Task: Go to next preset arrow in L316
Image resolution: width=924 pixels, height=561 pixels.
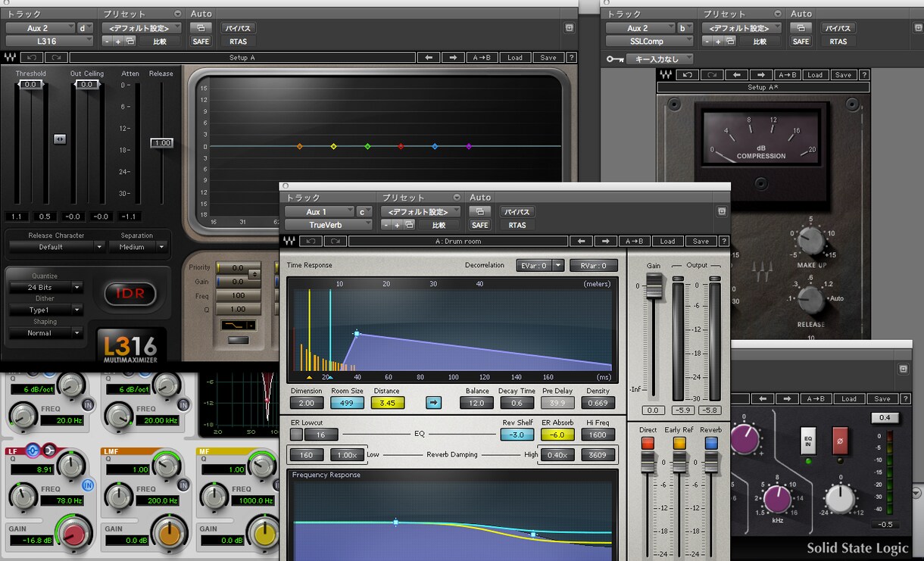Action: click(453, 58)
